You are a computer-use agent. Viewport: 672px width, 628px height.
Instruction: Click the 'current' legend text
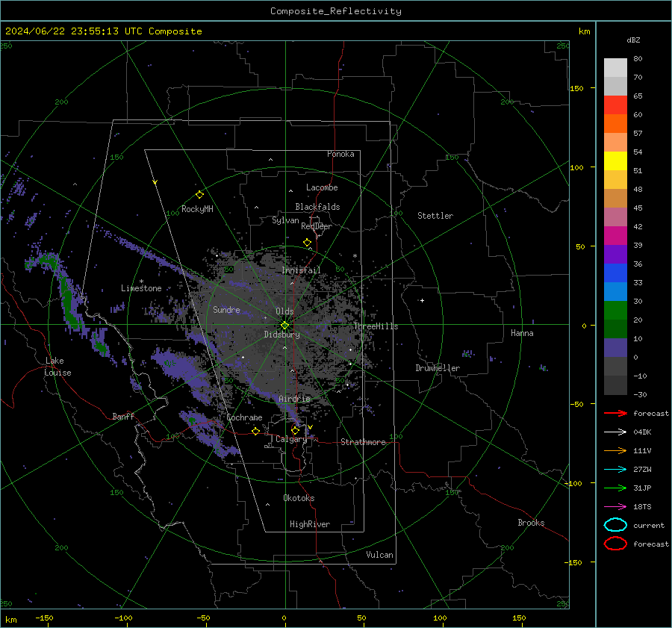tap(649, 526)
